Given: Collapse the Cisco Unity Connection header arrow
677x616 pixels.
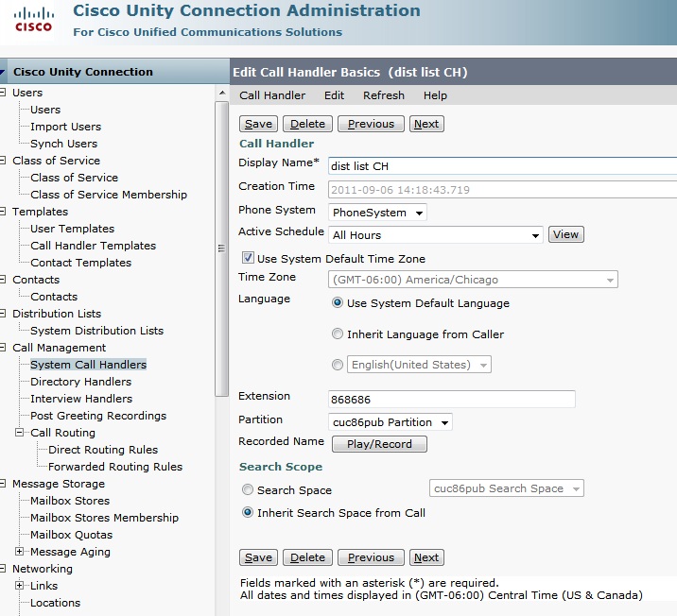Looking at the screenshot, I should [3, 72].
